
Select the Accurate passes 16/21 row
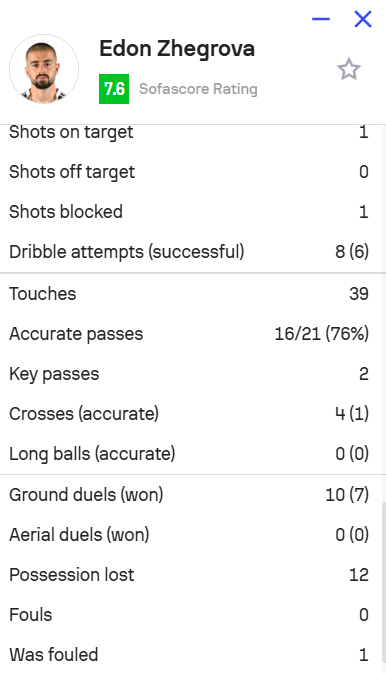189,334
